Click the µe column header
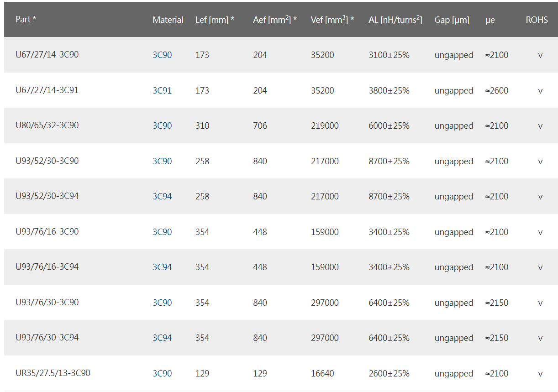 pos(490,20)
